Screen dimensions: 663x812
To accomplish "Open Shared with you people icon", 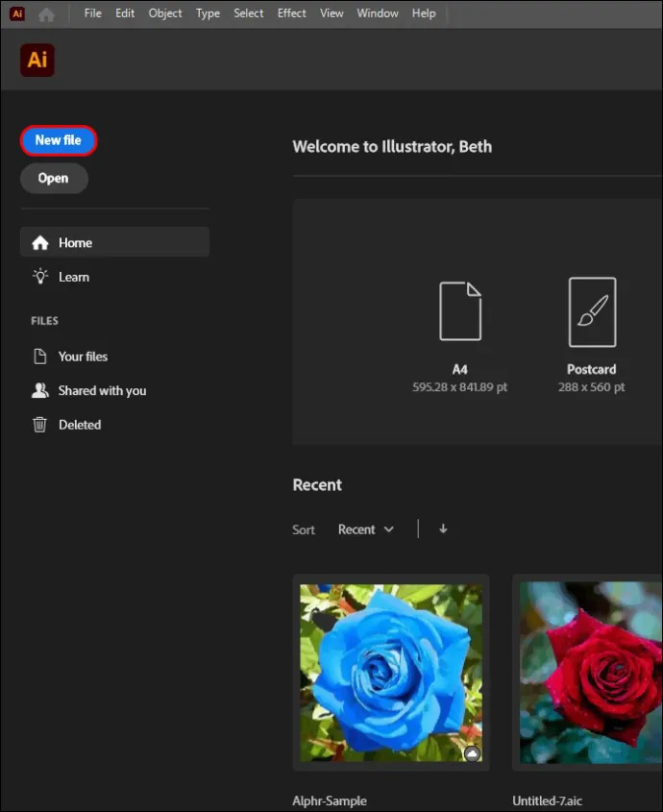I will coord(40,390).
